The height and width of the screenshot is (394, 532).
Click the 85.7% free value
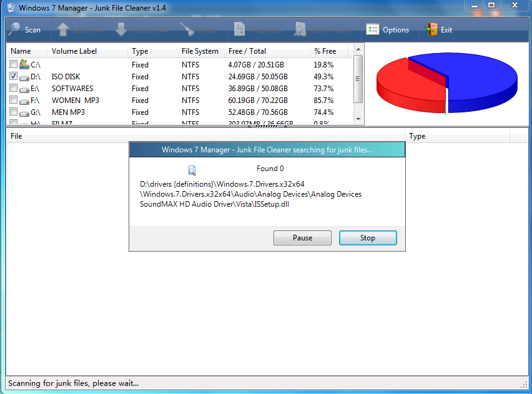pos(323,101)
